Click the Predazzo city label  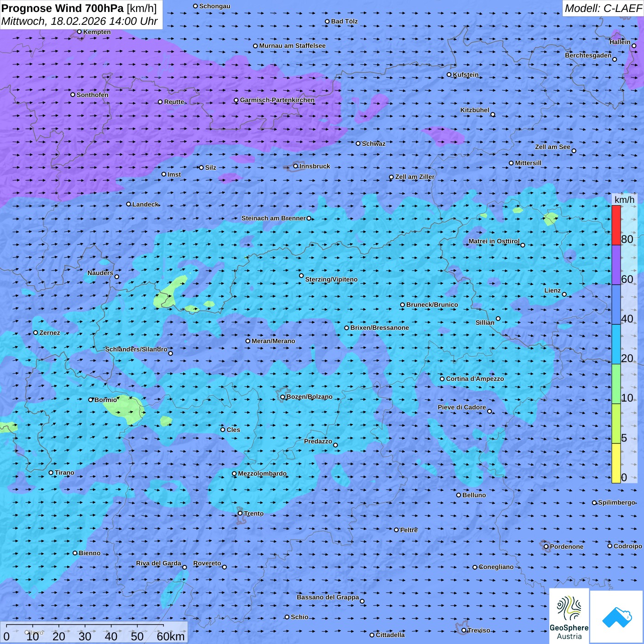[x=318, y=441]
